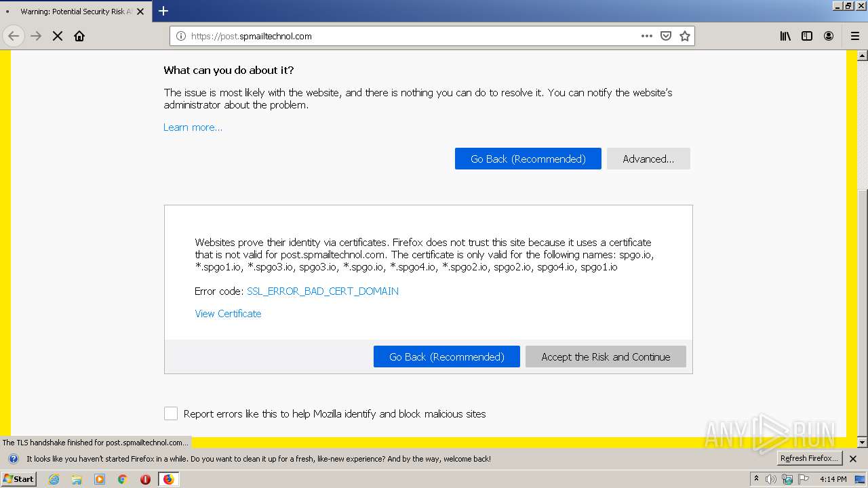Show hidden tray icons arrow
Image resolution: width=868 pixels, height=488 pixels.
757,479
